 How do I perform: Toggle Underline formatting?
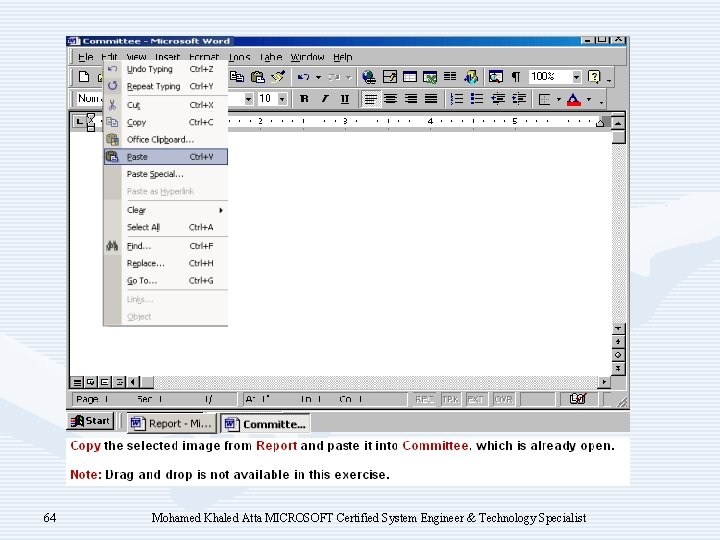(x=345, y=99)
